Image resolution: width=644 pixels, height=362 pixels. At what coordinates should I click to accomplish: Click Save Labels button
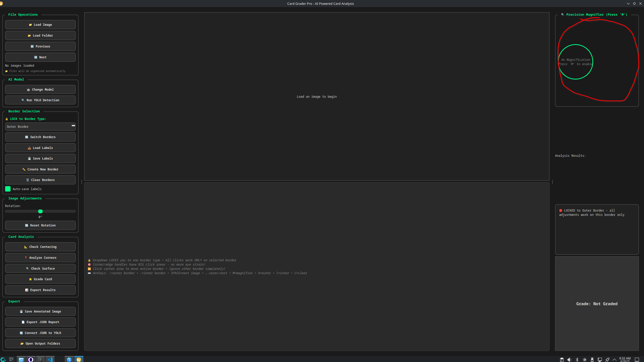coord(40,158)
